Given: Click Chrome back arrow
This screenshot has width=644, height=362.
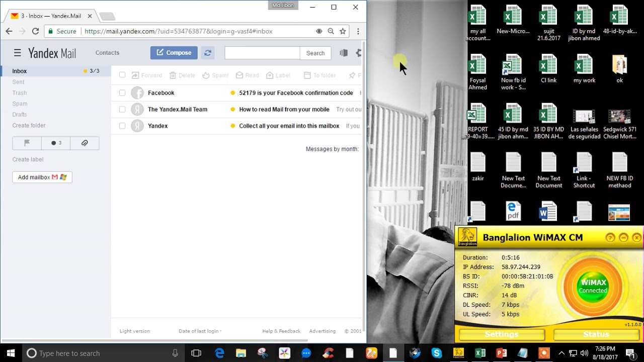Looking at the screenshot, I should (x=9, y=31).
